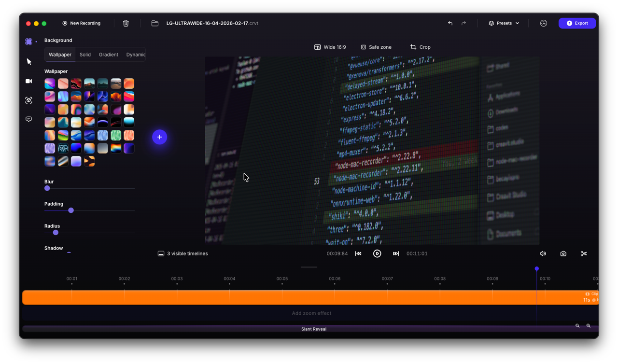Switch to the Gradient background tab

click(x=108, y=55)
